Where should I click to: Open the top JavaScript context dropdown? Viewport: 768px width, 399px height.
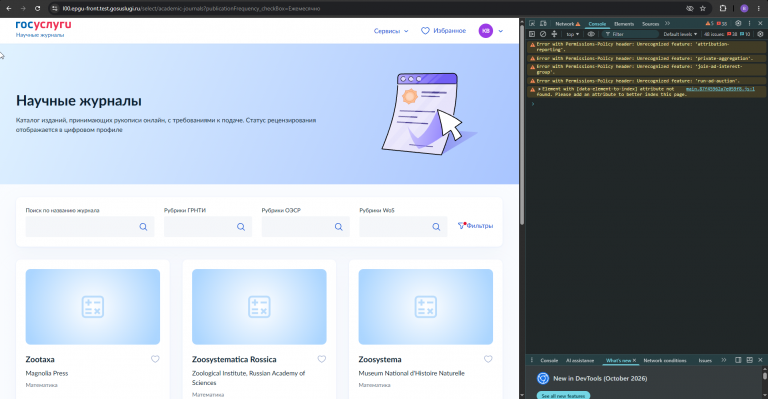[573, 34]
